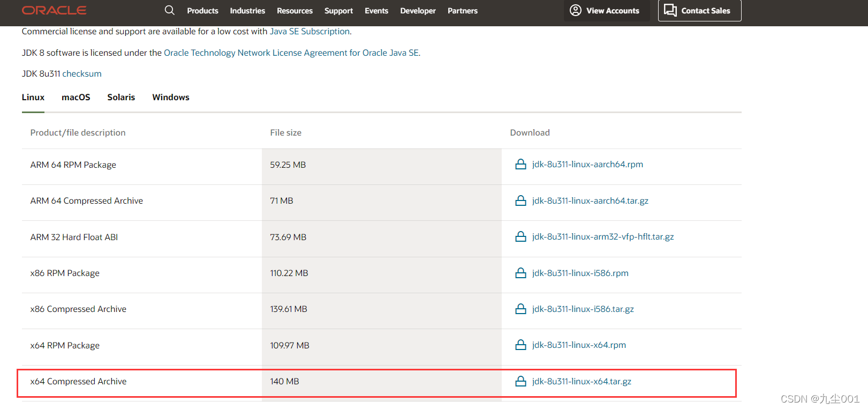
Task: Open the JDK 8u311 checksum link
Action: (82, 73)
